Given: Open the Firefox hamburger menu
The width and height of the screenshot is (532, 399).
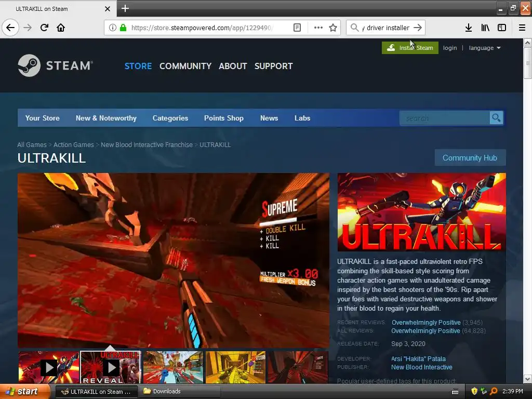Looking at the screenshot, I should (522, 28).
